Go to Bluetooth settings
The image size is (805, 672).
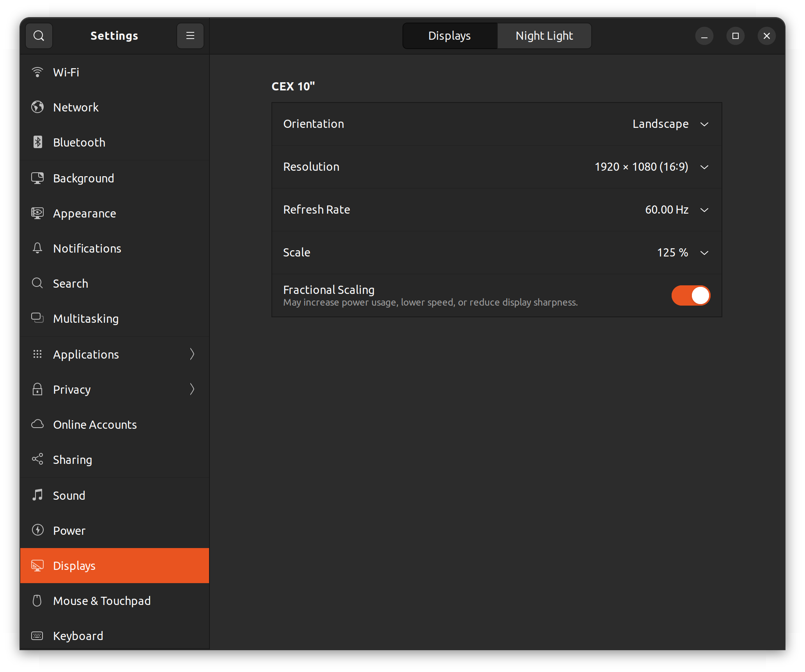[x=115, y=142]
